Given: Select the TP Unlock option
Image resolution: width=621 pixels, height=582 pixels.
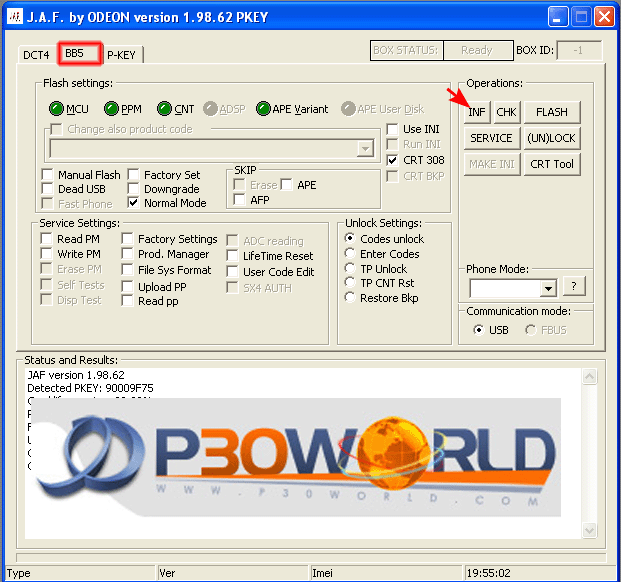Looking at the screenshot, I should click(350, 268).
